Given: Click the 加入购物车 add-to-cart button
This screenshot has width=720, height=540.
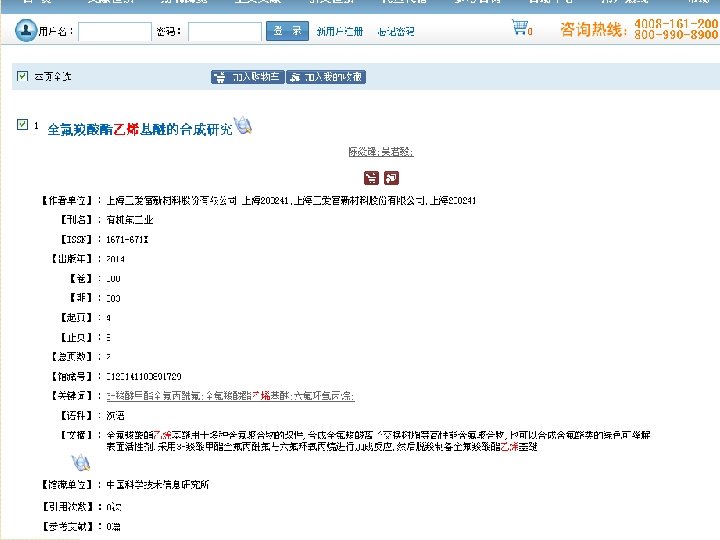Looking at the screenshot, I should (x=248, y=77).
